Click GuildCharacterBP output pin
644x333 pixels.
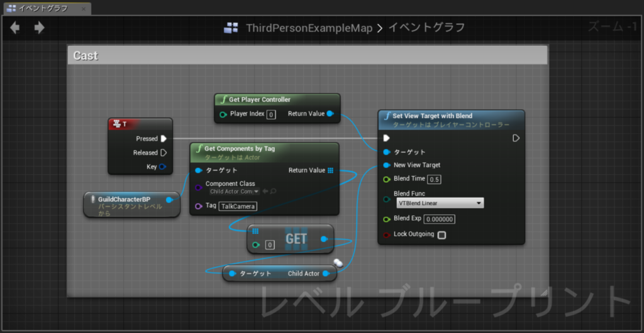coord(169,200)
